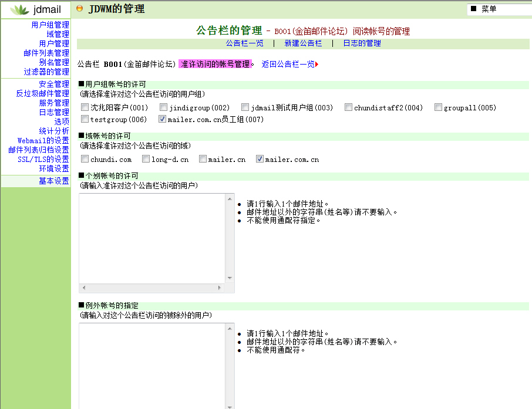The height and width of the screenshot is (409, 532).
Task: Click down arrow of 例外帐号 textarea scrollbar
Action: [230, 407]
